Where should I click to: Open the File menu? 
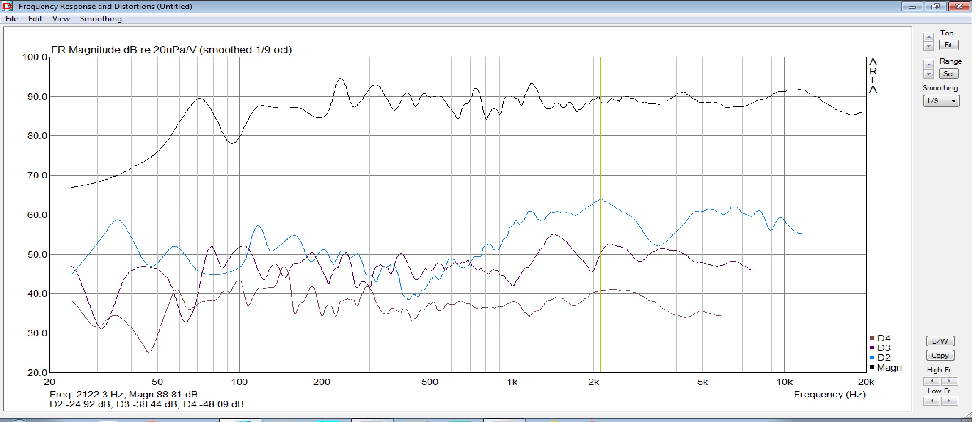click(x=12, y=19)
